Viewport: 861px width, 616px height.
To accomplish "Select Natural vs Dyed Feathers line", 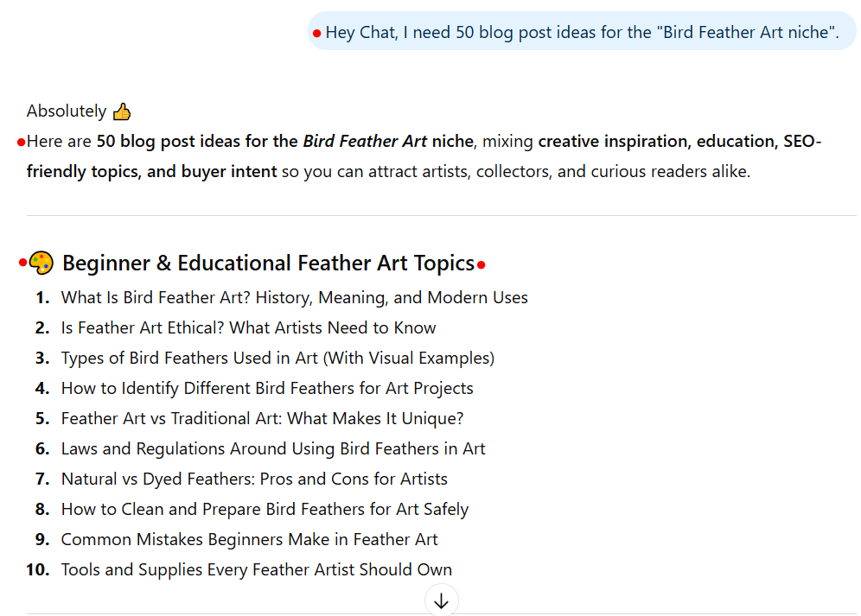I will [254, 479].
